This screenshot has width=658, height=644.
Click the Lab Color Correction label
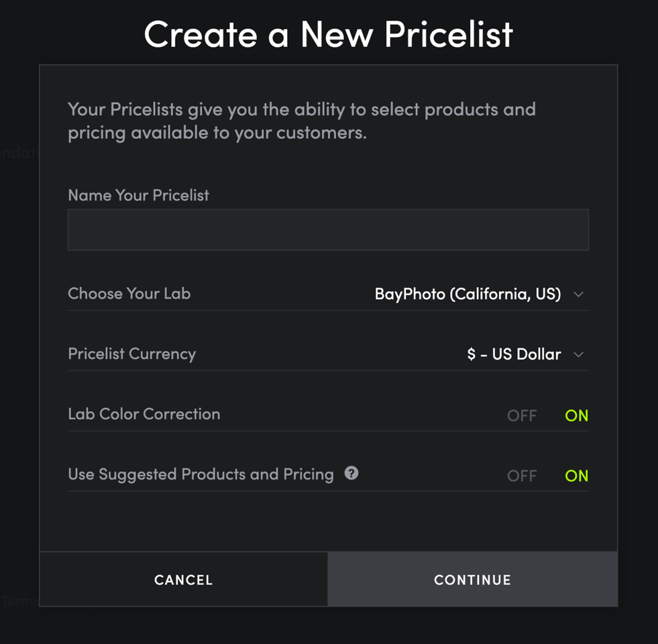pyautogui.click(x=144, y=414)
